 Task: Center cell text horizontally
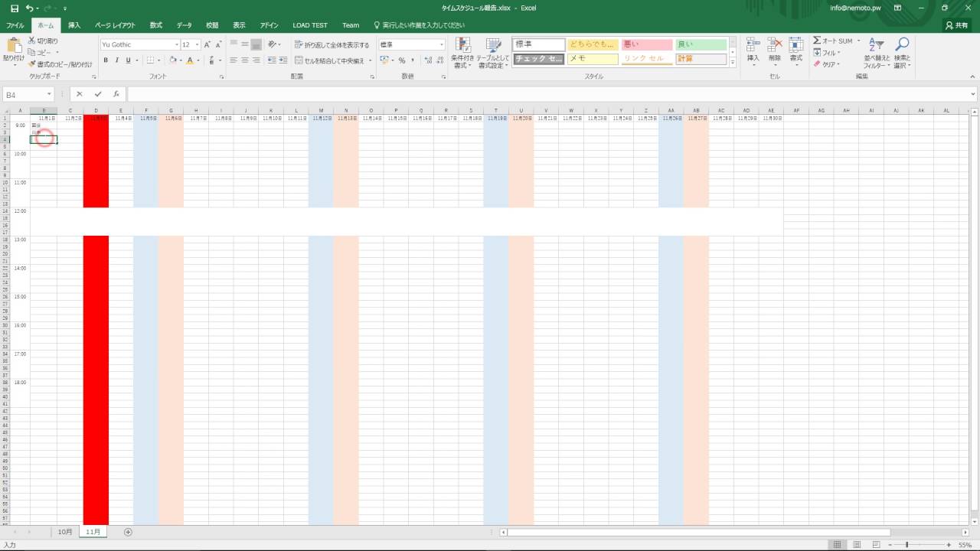(245, 60)
